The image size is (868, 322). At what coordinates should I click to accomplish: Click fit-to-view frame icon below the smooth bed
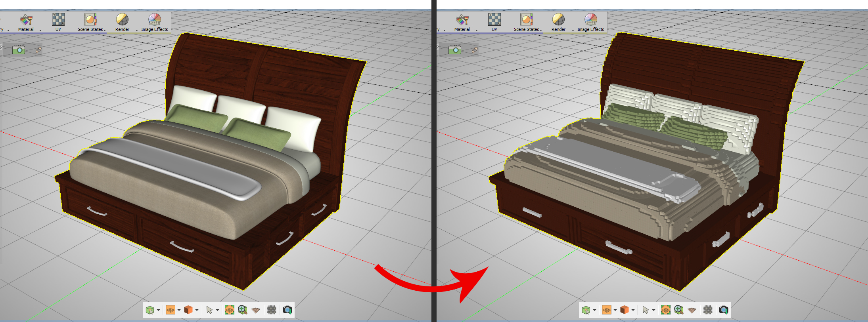(x=229, y=310)
